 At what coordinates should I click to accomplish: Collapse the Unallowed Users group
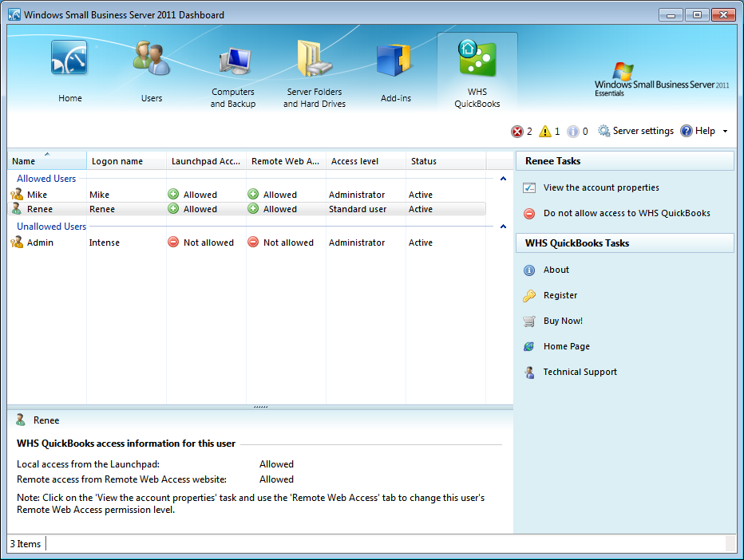point(503,227)
